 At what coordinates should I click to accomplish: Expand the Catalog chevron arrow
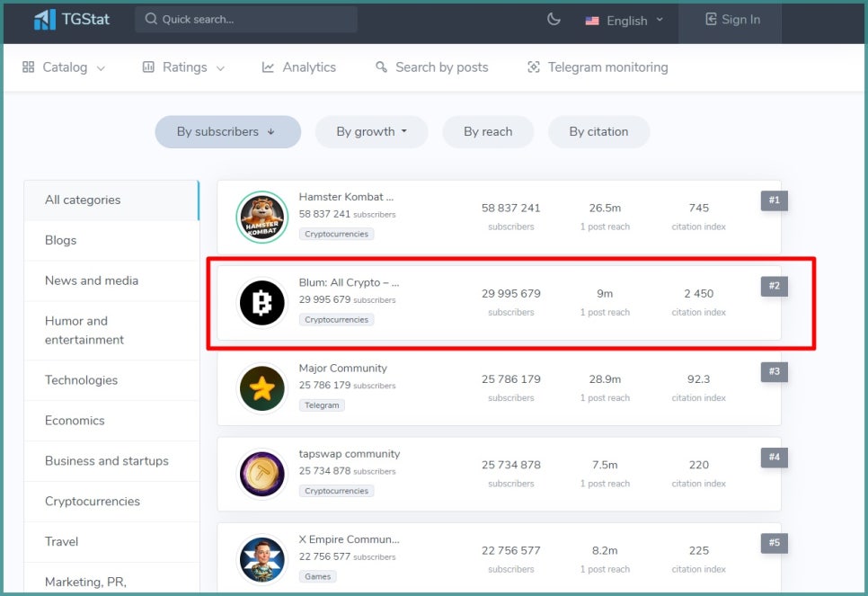tap(101, 68)
